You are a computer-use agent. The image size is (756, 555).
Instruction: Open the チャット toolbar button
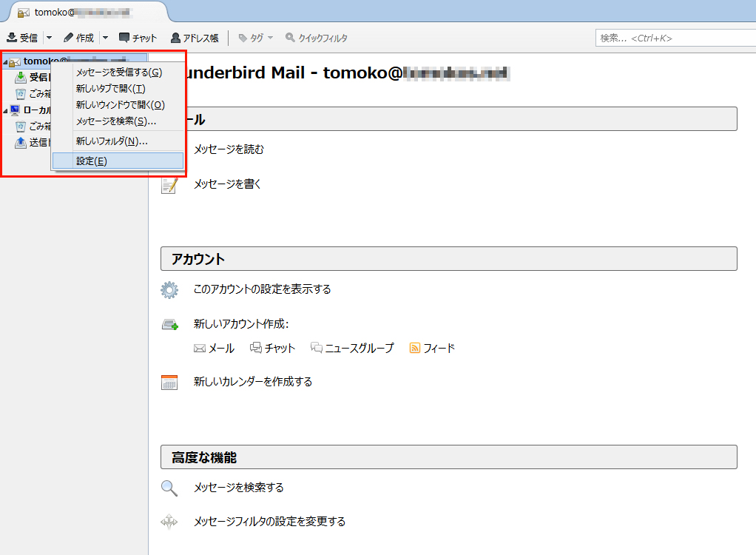tap(138, 38)
